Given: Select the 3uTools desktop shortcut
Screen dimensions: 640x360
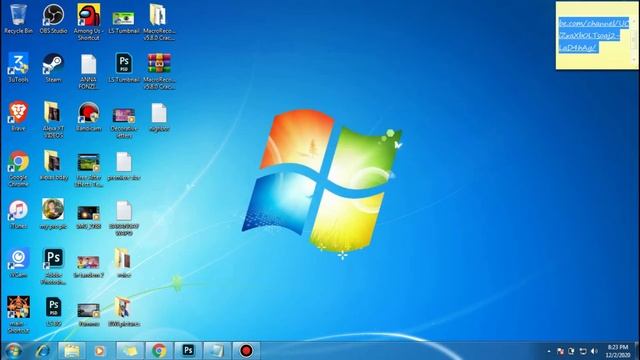Looking at the screenshot, I should (18, 68).
